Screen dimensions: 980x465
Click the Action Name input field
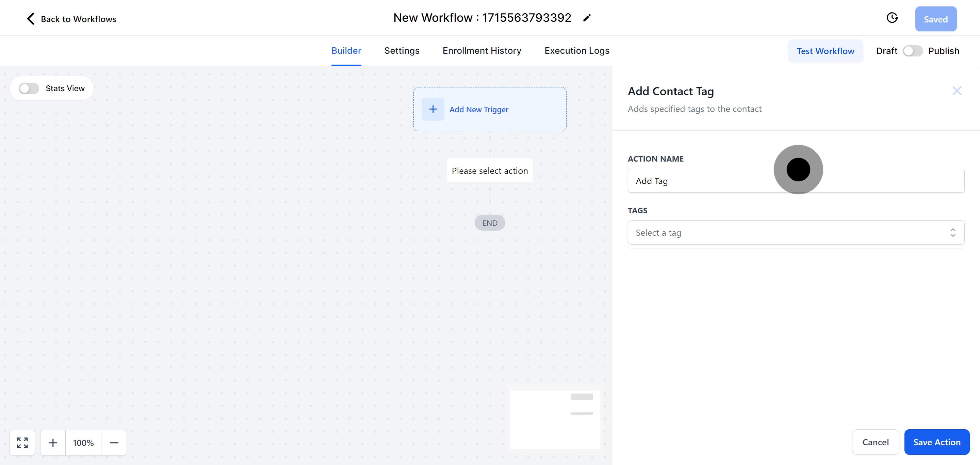[704, 181]
